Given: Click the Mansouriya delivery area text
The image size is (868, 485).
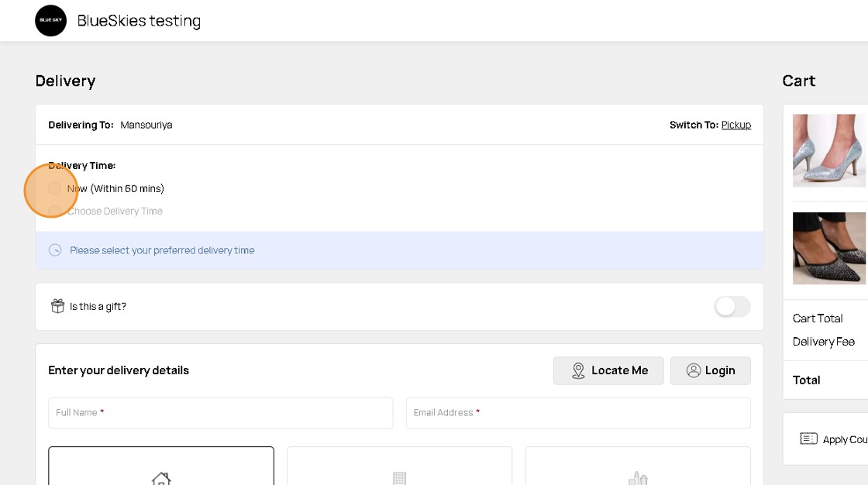Looking at the screenshot, I should 146,125.
